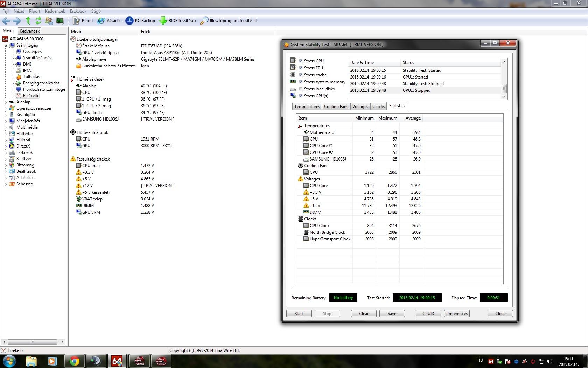The image size is (588, 368).
Task: Open PC Backup from toolbar
Action: [x=140, y=21]
